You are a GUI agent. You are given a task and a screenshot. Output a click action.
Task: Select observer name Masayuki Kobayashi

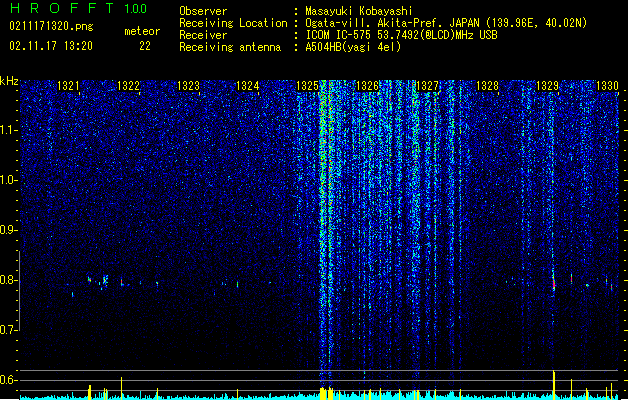point(359,11)
